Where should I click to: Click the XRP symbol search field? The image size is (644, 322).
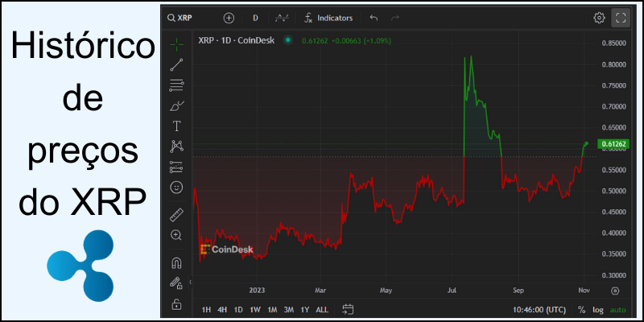(180, 18)
